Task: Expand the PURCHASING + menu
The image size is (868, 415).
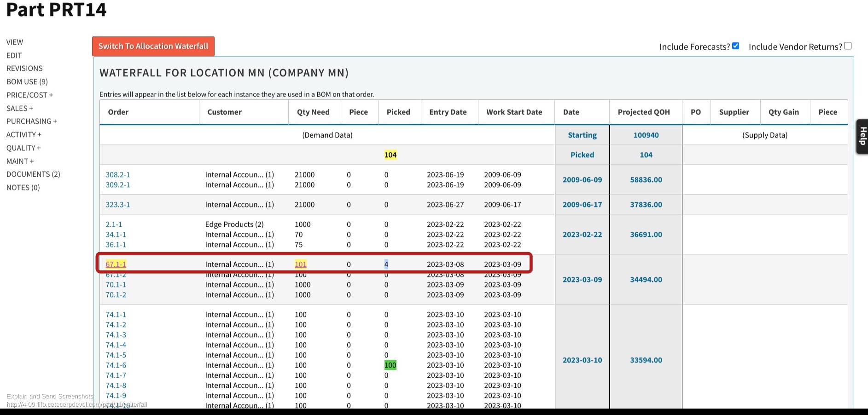Action: (x=32, y=121)
